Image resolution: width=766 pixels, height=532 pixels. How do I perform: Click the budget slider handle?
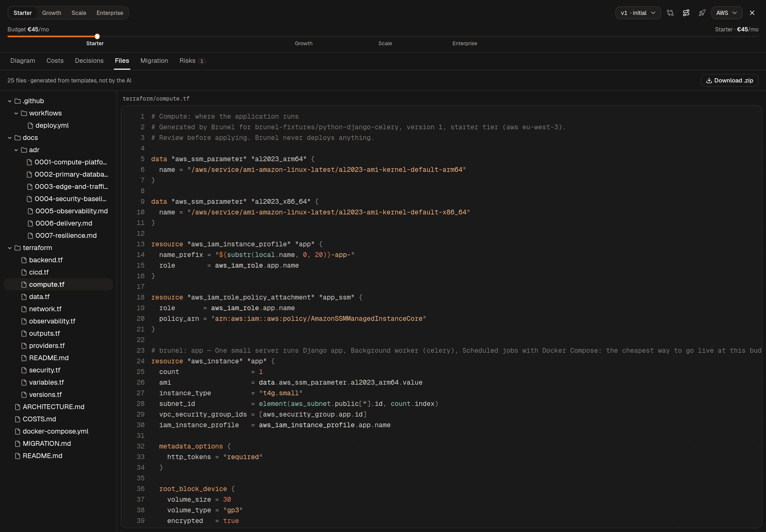pos(97,36)
